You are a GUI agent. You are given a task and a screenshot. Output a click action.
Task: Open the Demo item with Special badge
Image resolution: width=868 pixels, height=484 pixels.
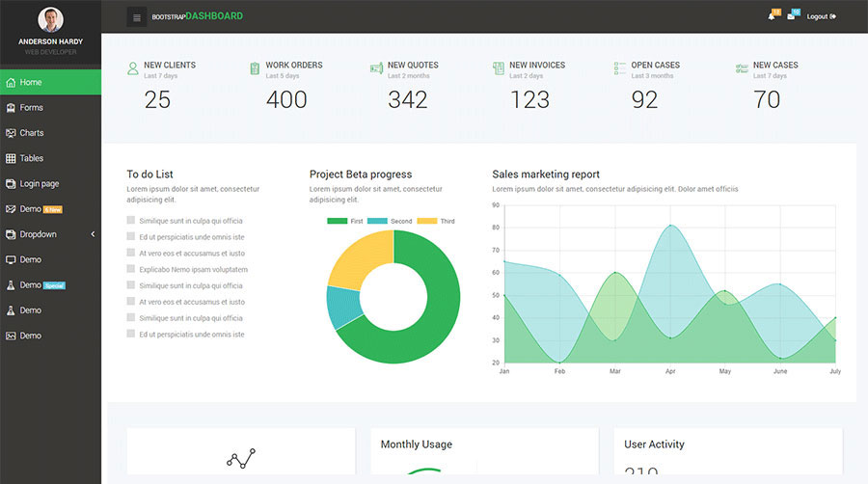31,285
